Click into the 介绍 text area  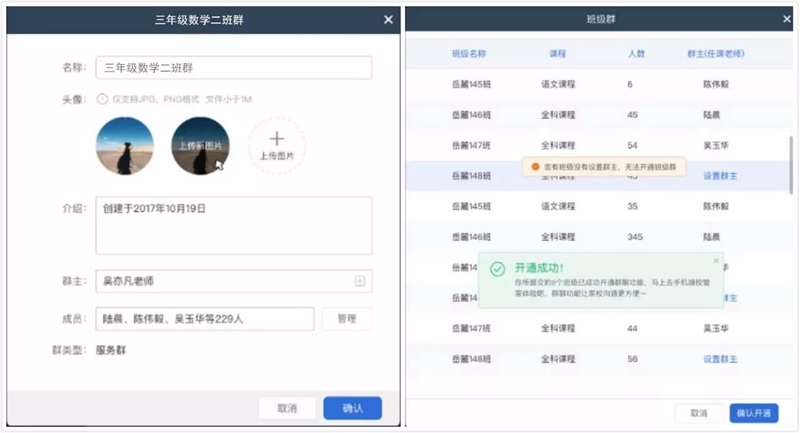(x=233, y=225)
